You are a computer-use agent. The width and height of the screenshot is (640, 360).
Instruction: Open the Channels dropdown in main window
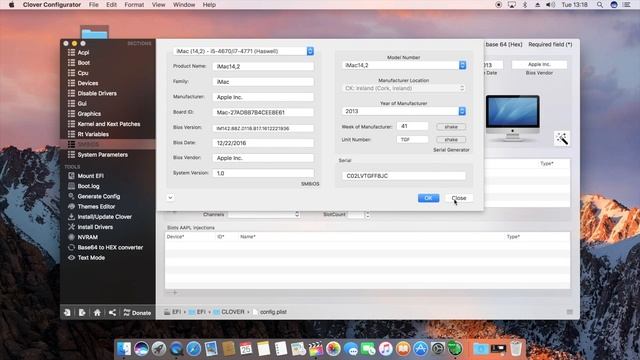(264, 214)
